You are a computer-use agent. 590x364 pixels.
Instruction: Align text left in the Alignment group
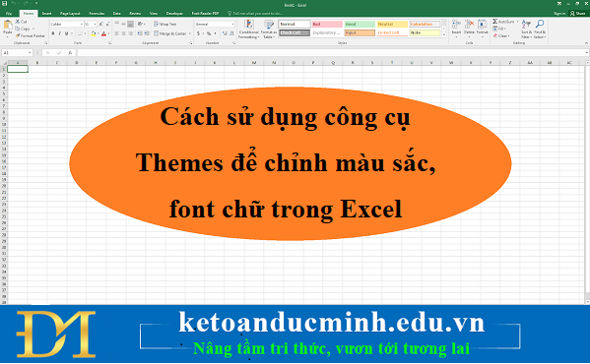[116, 33]
